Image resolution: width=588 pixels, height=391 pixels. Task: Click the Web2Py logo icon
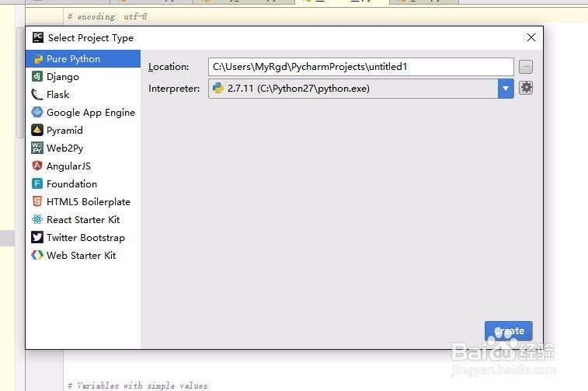tap(37, 148)
